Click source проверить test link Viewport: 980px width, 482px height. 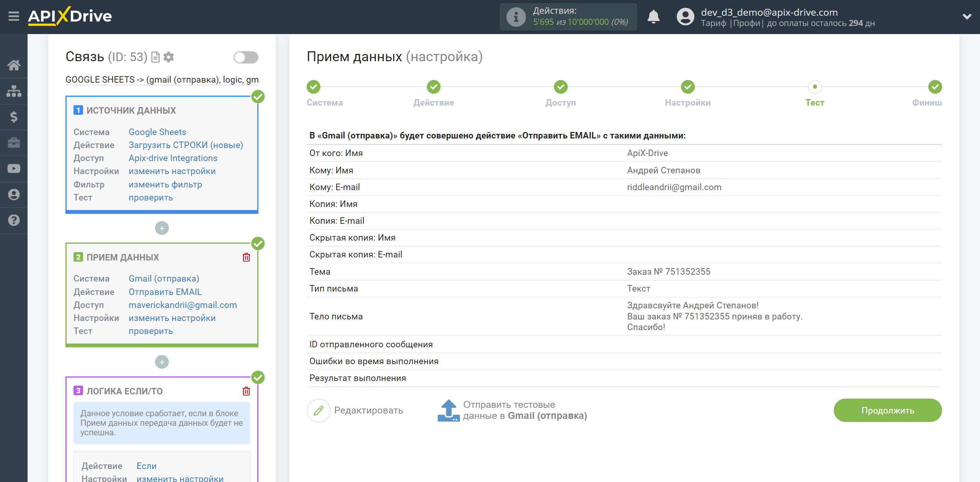point(151,197)
